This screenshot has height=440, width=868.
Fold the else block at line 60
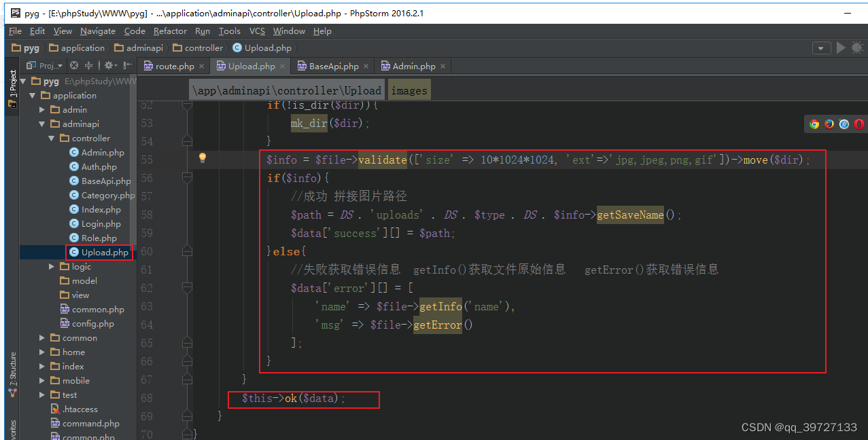pyautogui.click(x=188, y=251)
